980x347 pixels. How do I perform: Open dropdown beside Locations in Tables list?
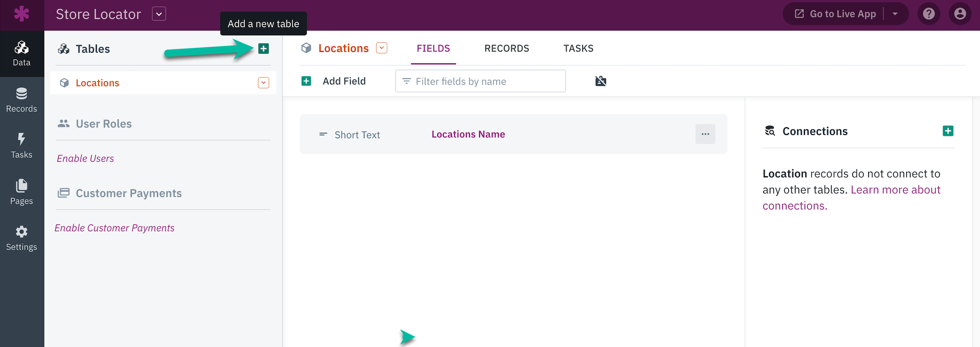[x=264, y=83]
